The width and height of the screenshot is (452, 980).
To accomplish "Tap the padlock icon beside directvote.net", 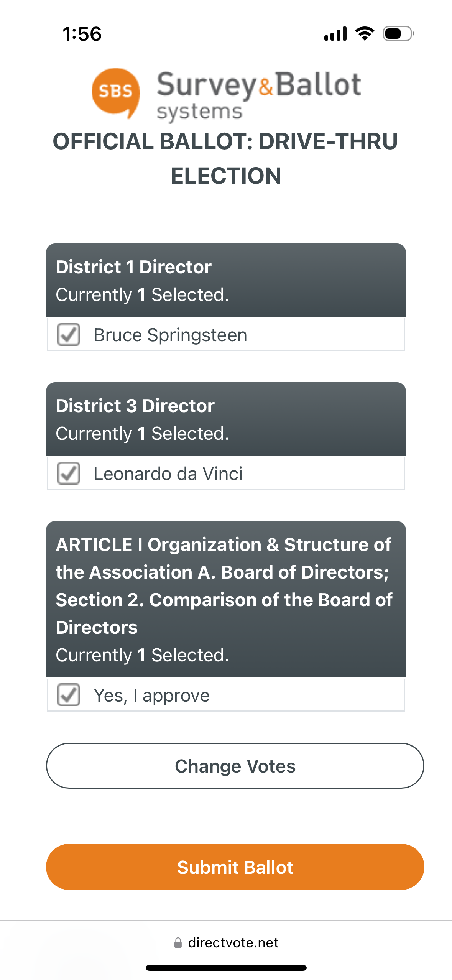I will [178, 943].
